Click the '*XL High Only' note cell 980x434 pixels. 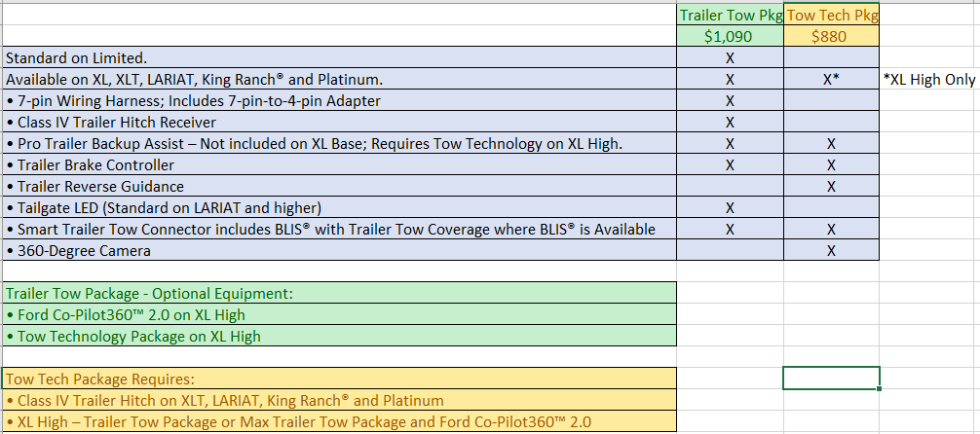pyautogui.click(x=928, y=79)
